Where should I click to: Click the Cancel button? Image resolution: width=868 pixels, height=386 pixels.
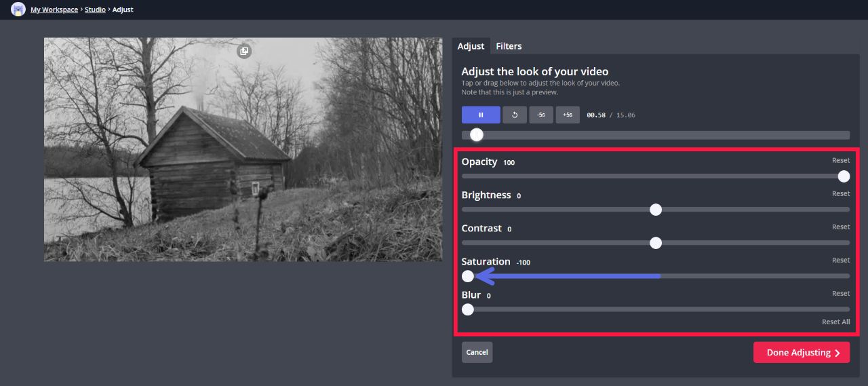pyautogui.click(x=477, y=352)
